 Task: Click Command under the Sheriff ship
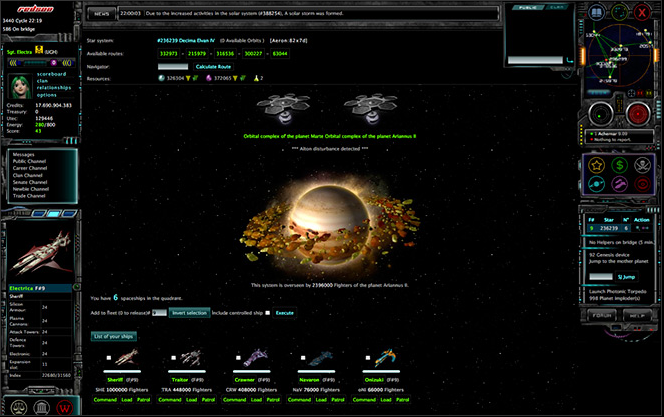point(105,400)
